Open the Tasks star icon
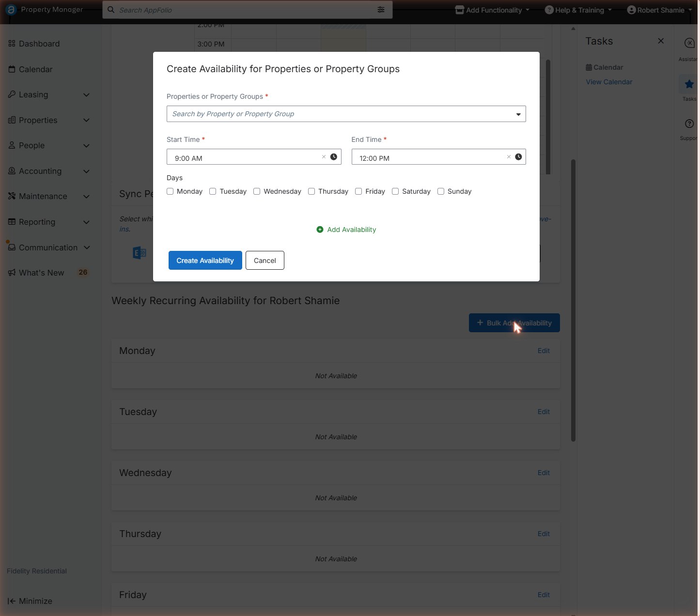Image resolution: width=700 pixels, height=616 pixels. click(x=689, y=85)
